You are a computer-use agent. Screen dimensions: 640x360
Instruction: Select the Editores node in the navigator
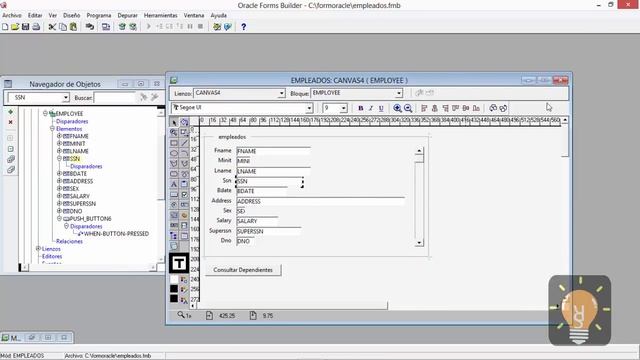coord(52,256)
